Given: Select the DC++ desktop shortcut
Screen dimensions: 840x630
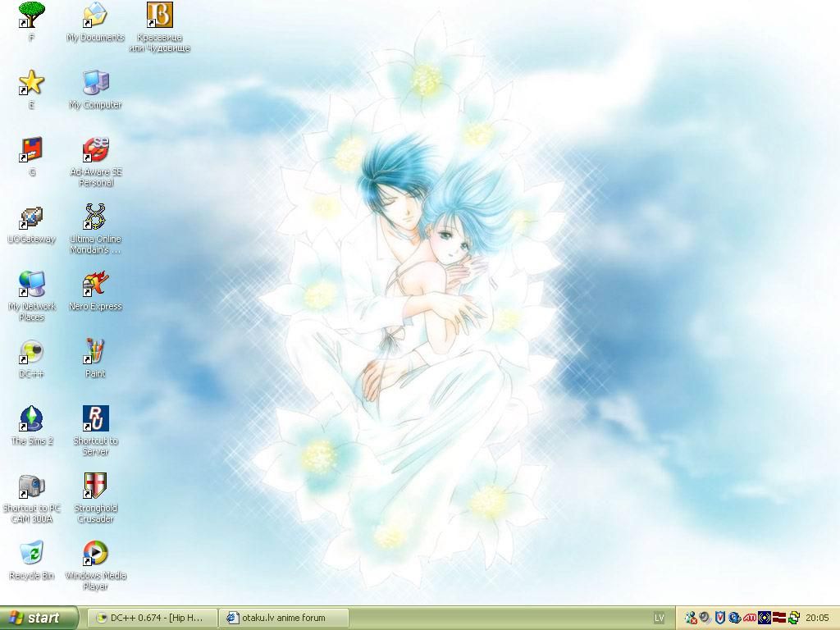Looking at the screenshot, I should click(32, 351).
